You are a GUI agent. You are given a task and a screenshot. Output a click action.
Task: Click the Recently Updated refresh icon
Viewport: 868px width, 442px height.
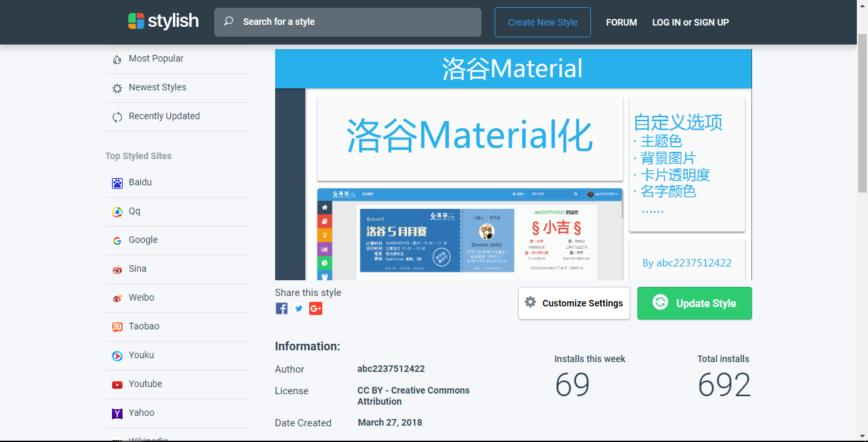pos(117,117)
